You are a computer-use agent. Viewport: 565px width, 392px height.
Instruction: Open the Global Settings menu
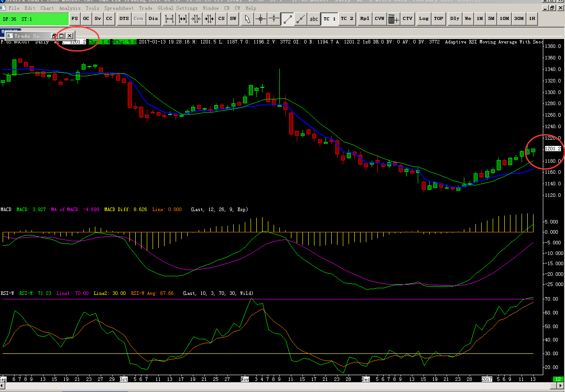(177, 8)
